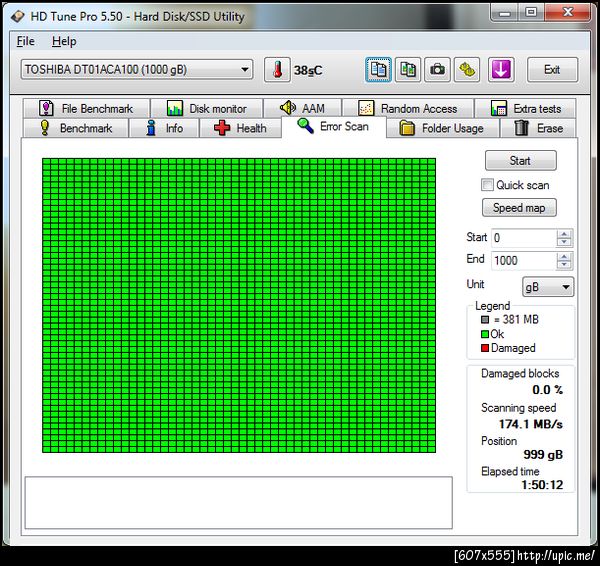Click the 174.1 MB/s scanning speed value
Viewport: 600px width, 566px height.
[x=531, y=424]
